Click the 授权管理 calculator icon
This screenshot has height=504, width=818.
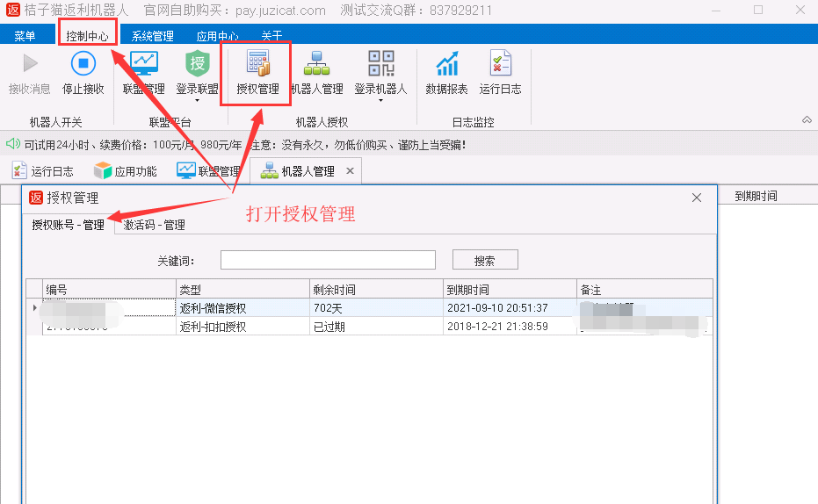point(257,64)
